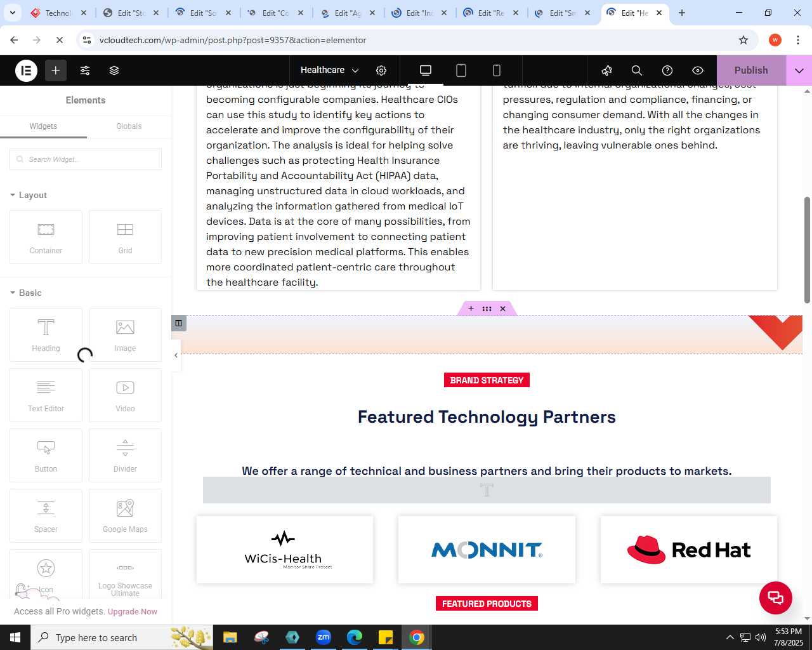Show hidden system tray icons
Image resolution: width=812 pixels, height=650 pixels.
point(730,637)
